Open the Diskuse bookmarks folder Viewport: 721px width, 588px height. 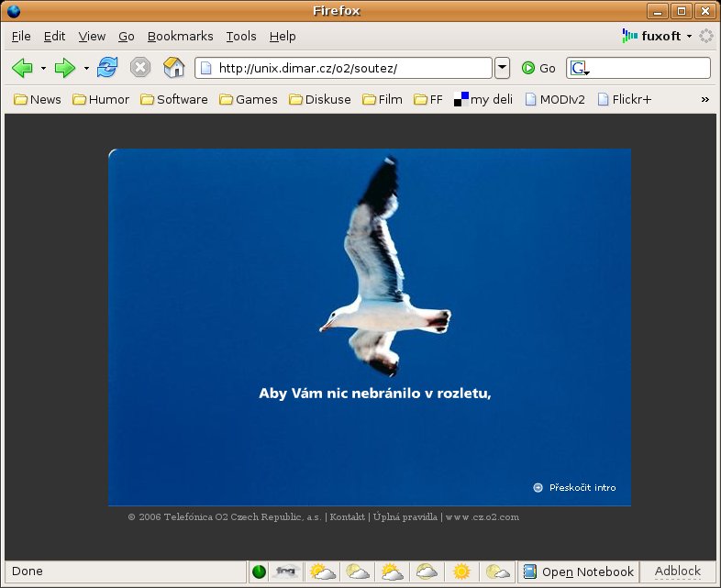point(319,99)
